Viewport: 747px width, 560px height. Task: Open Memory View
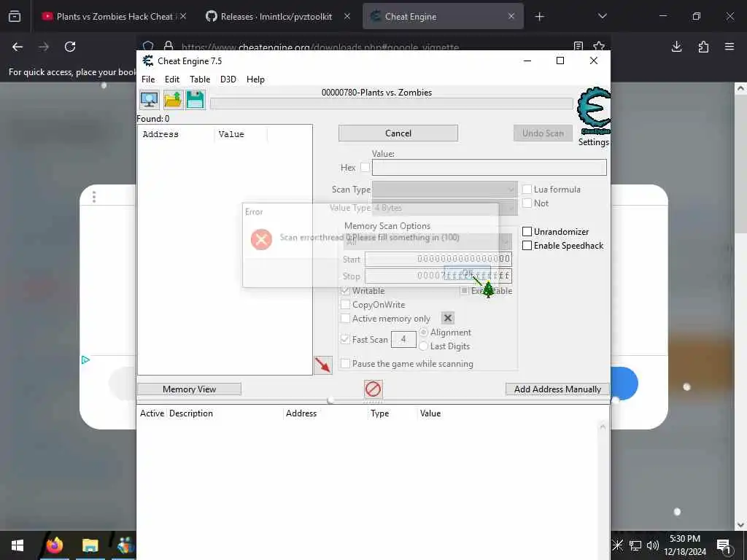[x=189, y=389]
